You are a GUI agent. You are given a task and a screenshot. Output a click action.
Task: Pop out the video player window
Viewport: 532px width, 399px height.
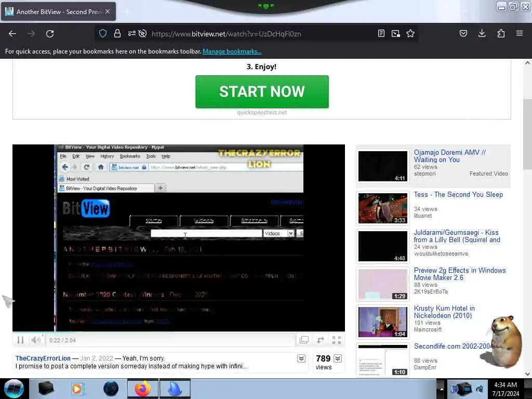304,340
